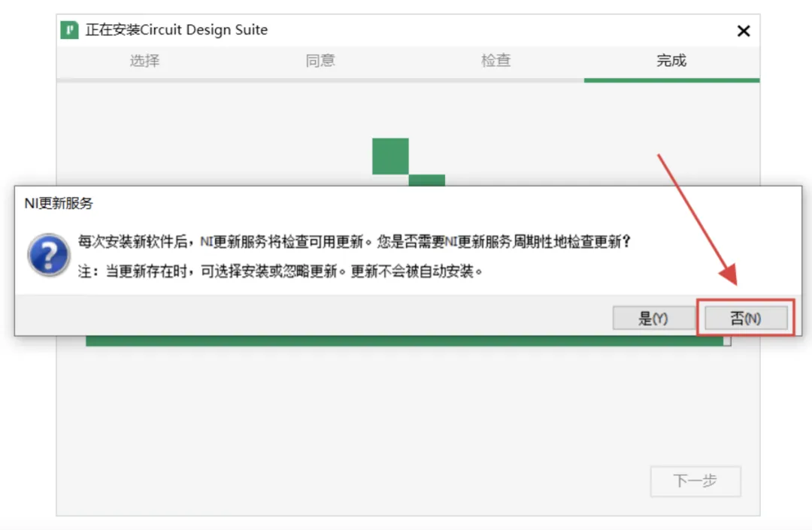Viewport: 812px width, 530px height.
Task: Select the 检查 step tab
Action: pos(496,61)
